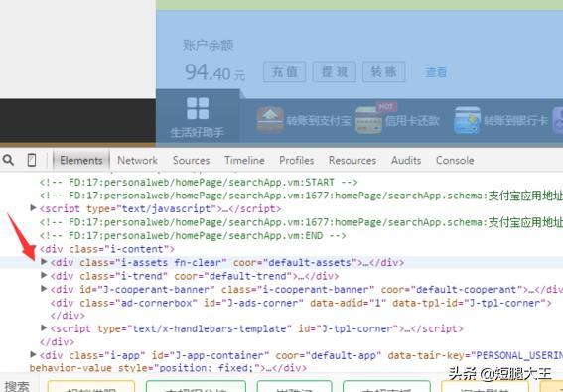Click the 转账到支付宝 text link

[318, 121]
